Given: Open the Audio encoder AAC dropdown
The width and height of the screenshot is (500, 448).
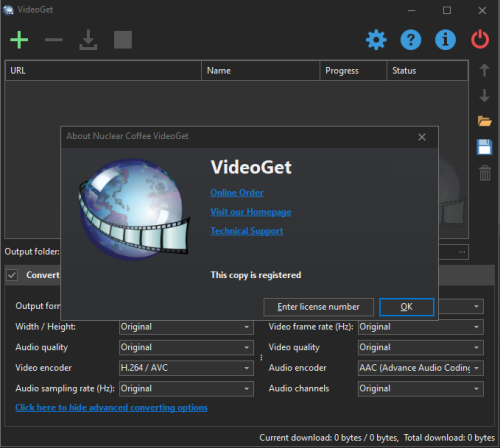Looking at the screenshot, I should [x=421, y=368].
